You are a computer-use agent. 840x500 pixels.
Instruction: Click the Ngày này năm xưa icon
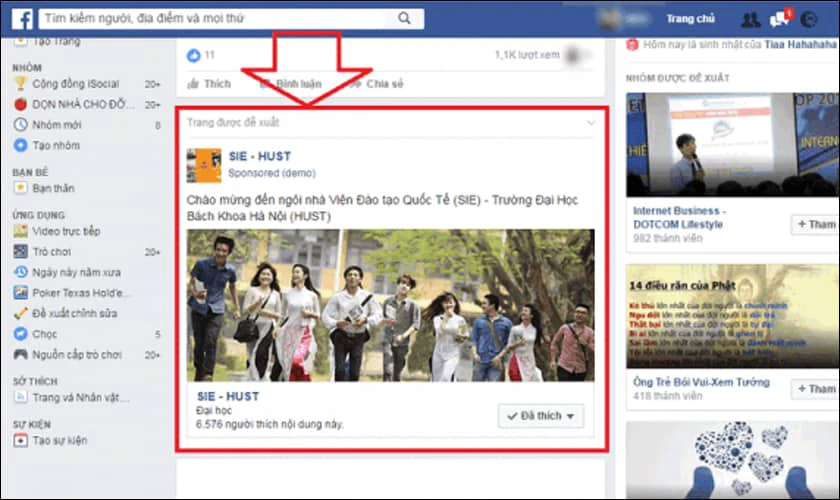(x=20, y=272)
